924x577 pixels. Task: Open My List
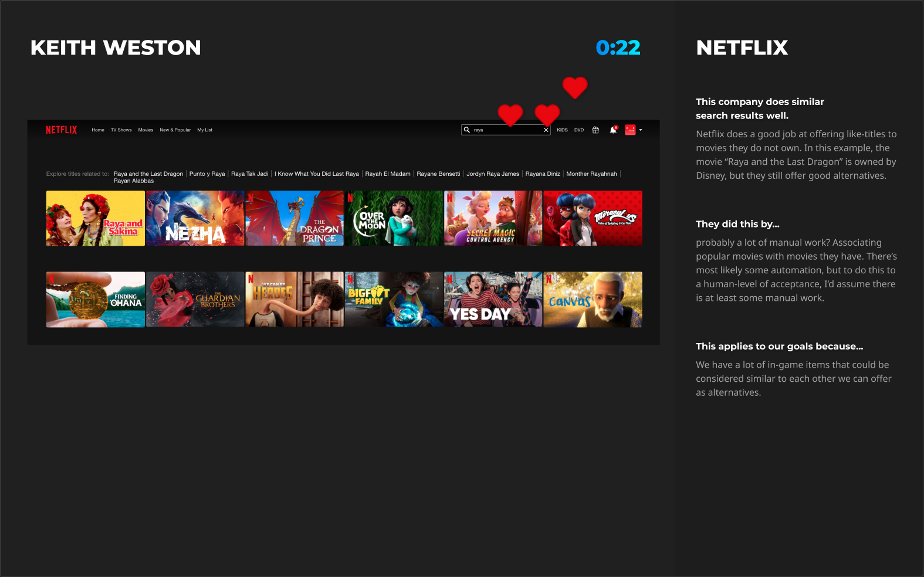(x=205, y=130)
